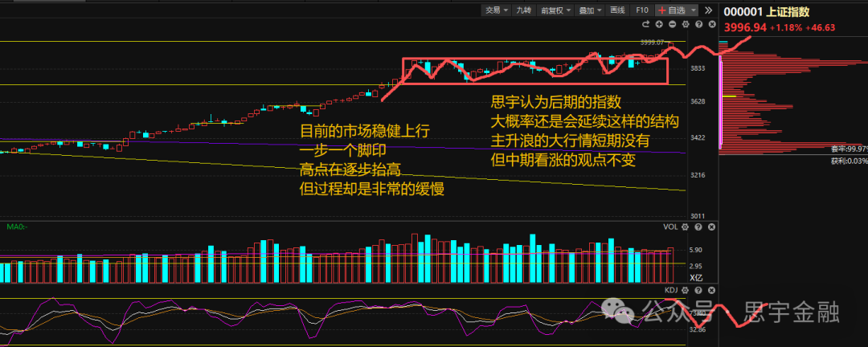868x347 pixels.
Task: Click the 3216 price axis label
Action: tap(698, 175)
